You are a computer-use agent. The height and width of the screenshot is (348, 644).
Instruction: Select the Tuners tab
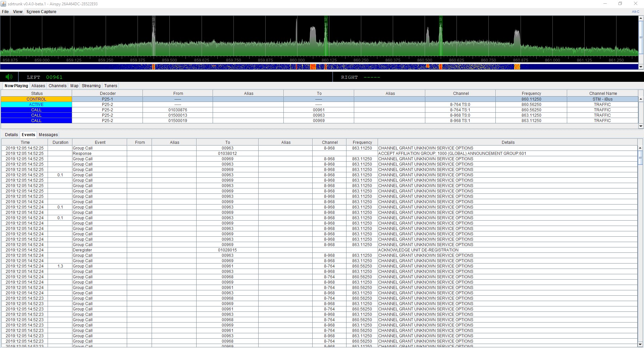110,86
